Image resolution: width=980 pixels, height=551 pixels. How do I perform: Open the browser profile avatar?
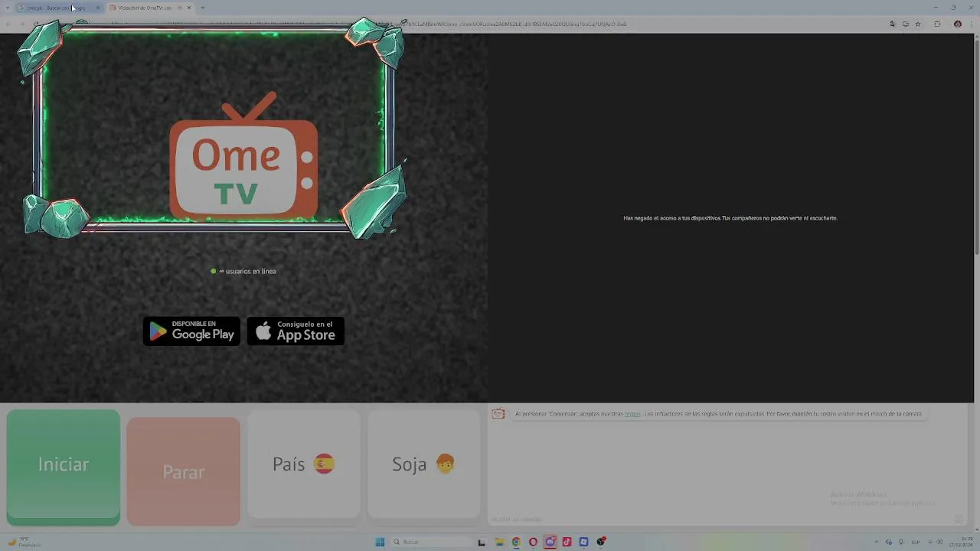[958, 24]
